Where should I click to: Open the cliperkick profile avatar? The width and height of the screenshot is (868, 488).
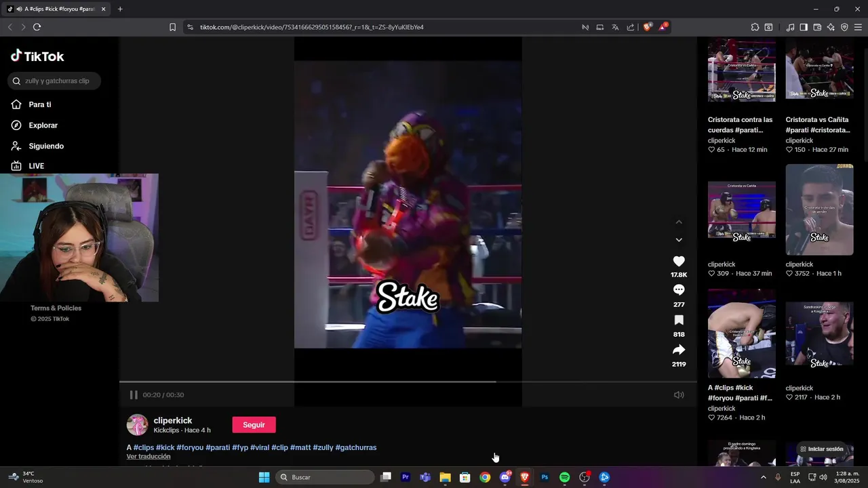tap(138, 425)
